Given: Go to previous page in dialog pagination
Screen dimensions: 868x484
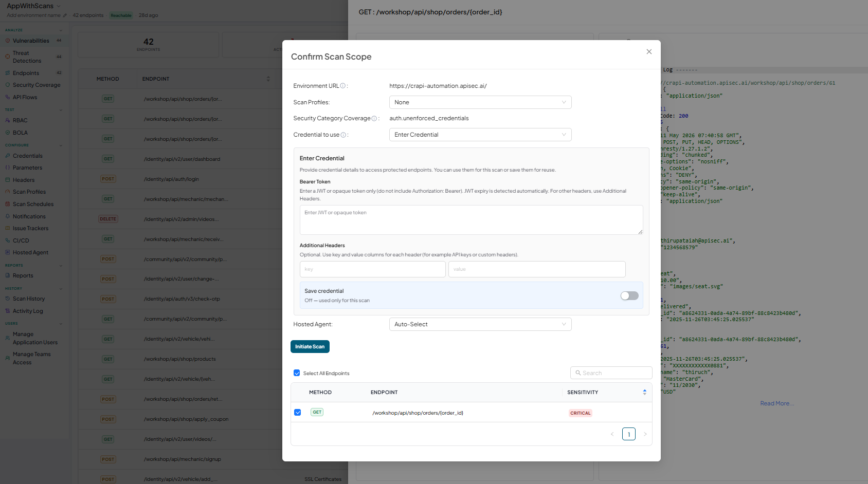Looking at the screenshot, I should [612, 434].
